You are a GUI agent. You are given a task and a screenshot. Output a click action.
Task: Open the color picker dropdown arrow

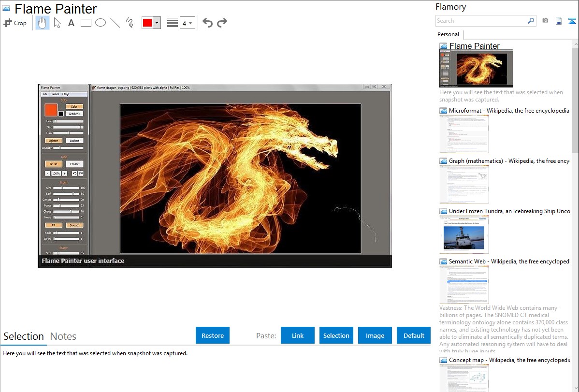157,23
